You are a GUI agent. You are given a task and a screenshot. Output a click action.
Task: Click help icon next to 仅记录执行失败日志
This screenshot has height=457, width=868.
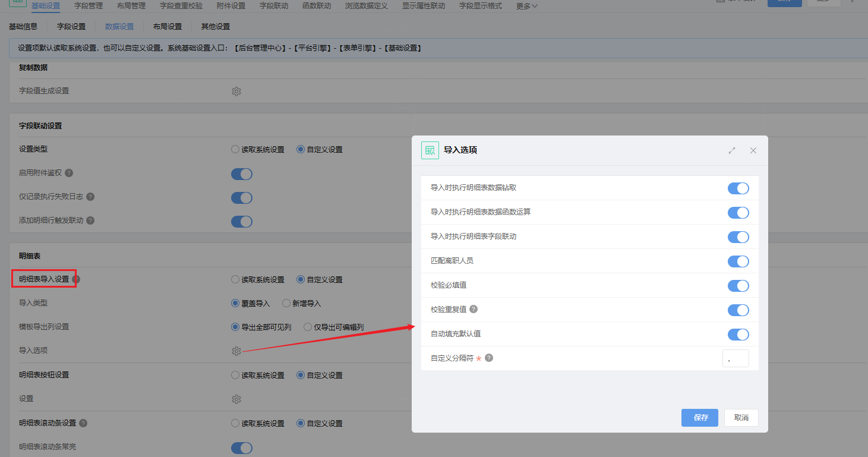point(90,197)
